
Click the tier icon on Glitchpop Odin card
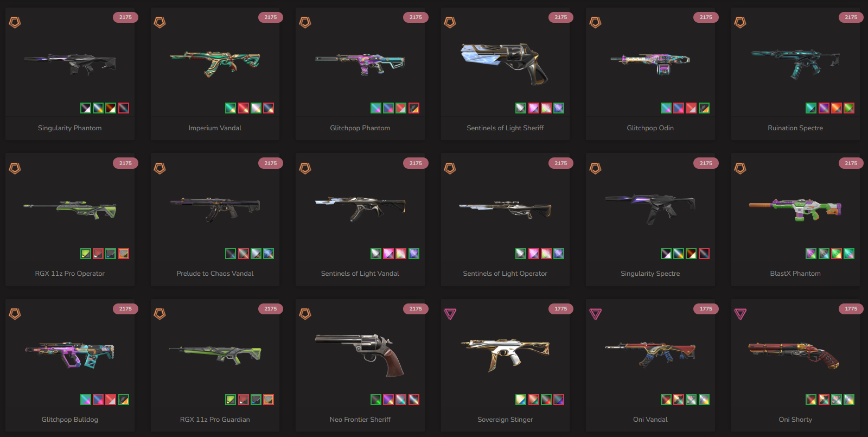(x=596, y=22)
